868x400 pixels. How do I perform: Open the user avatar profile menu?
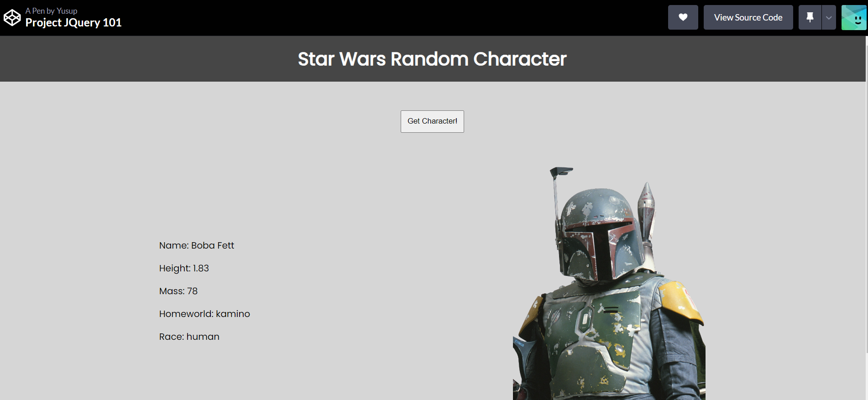(854, 17)
